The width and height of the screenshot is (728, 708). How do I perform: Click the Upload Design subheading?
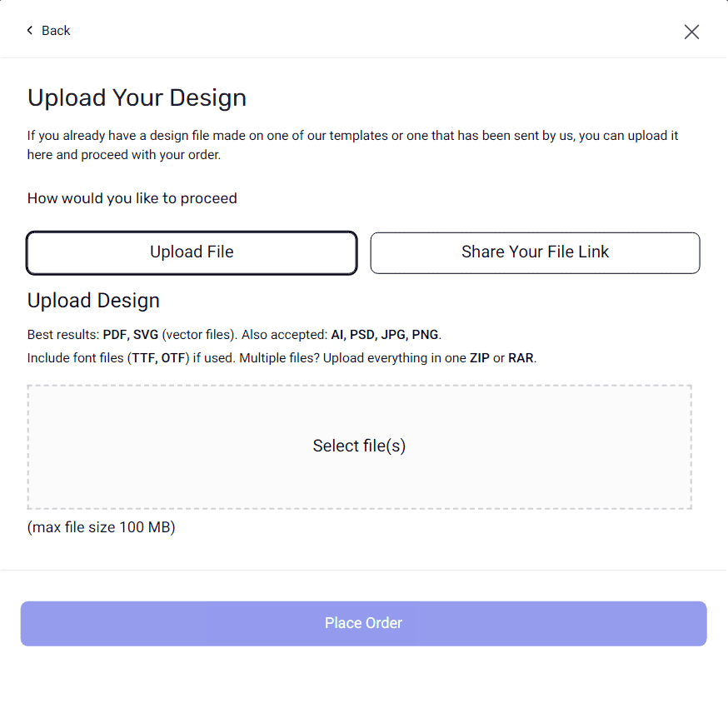[93, 301]
